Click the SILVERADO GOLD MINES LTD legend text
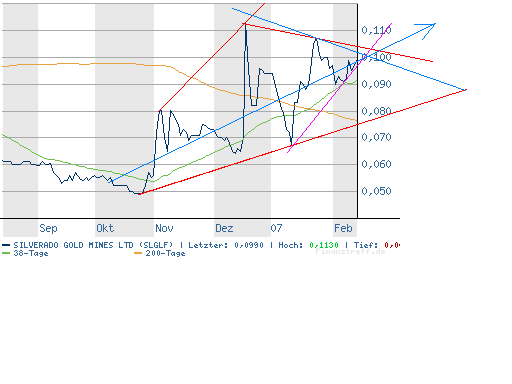The image size is (512, 384). (73, 245)
